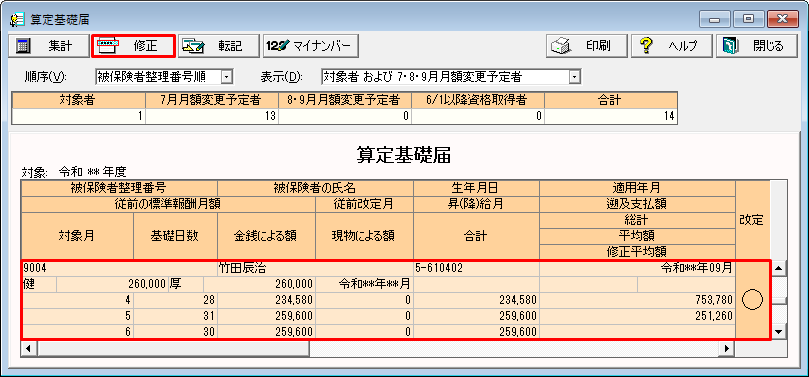Screen dimensions: 809x377
Task: Click the vertical scrollbar up arrow
Action: pos(779,268)
